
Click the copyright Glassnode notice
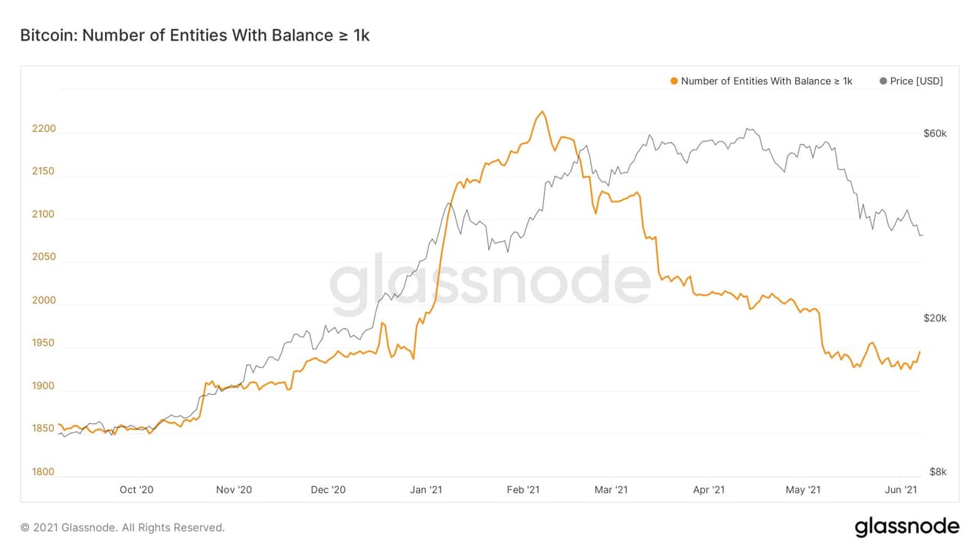tap(123, 527)
